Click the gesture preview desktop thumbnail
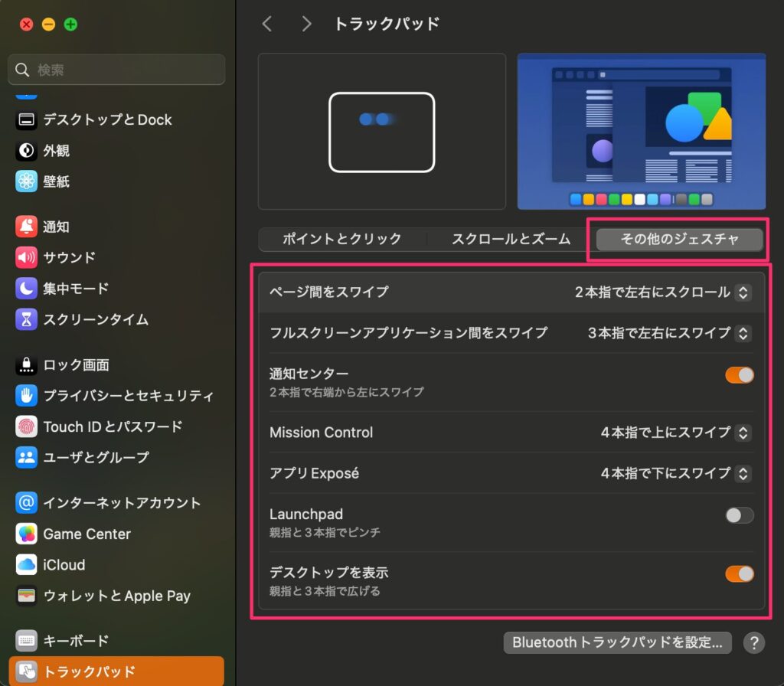Screen dimensions: 784x686 642,132
